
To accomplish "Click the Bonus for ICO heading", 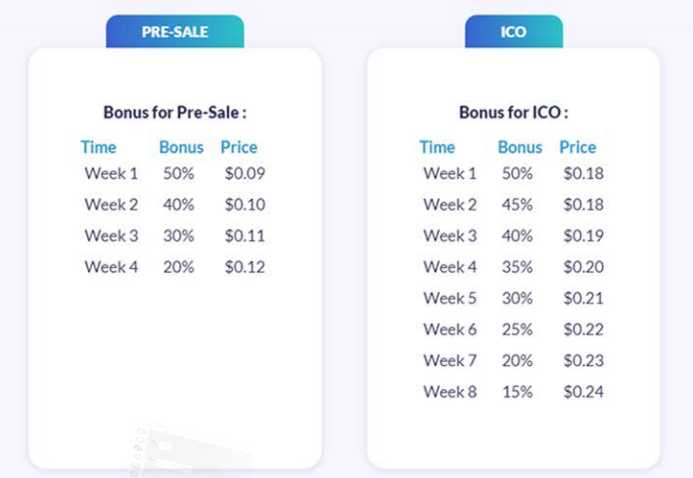I will point(513,112).
